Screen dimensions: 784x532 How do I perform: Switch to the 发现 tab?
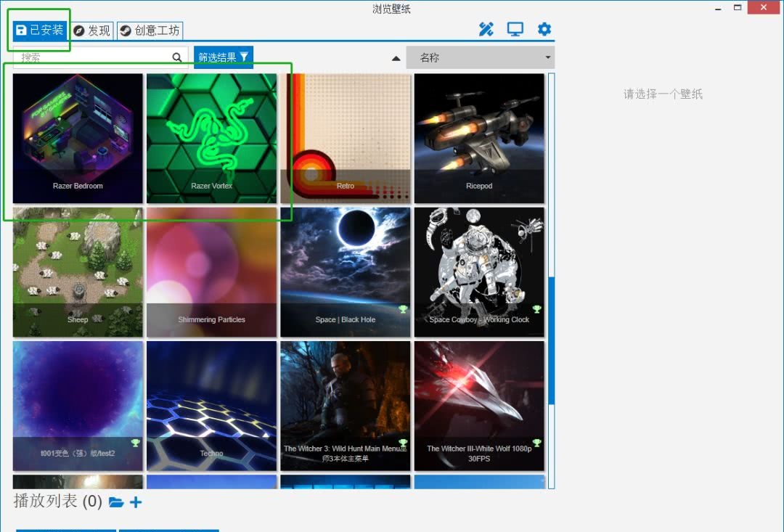pyautogui.click(x=92, y=30)
